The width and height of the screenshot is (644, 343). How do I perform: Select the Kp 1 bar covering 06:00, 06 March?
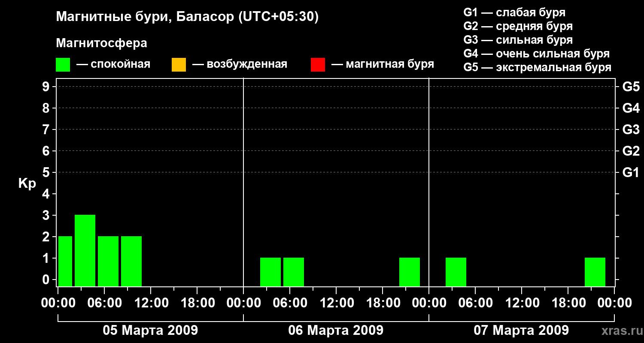(294, 272)
